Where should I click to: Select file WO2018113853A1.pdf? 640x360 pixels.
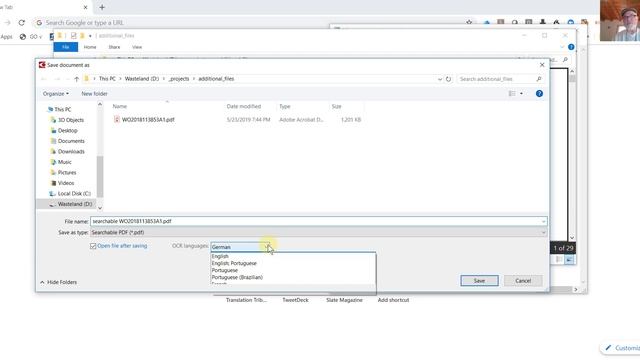click(x=148, y=120)
